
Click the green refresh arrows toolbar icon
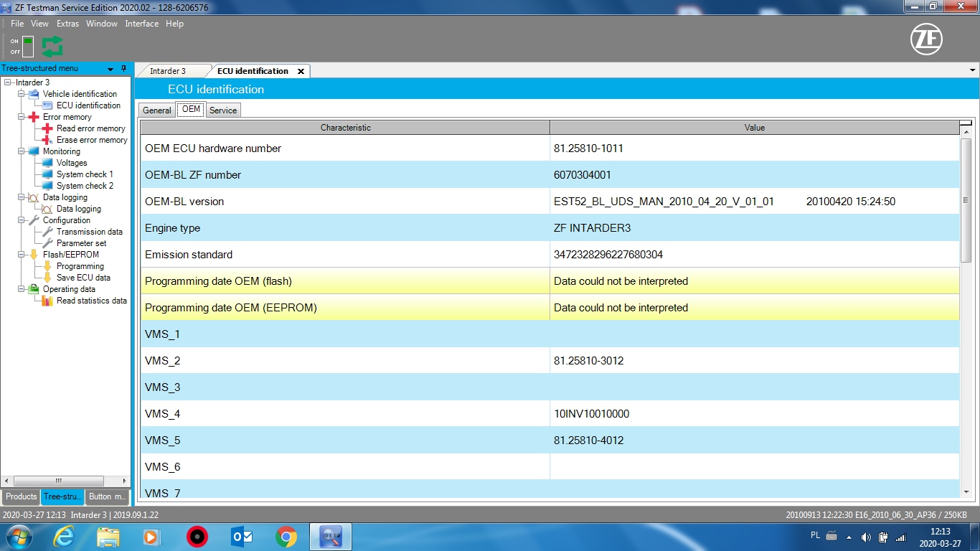52,47
